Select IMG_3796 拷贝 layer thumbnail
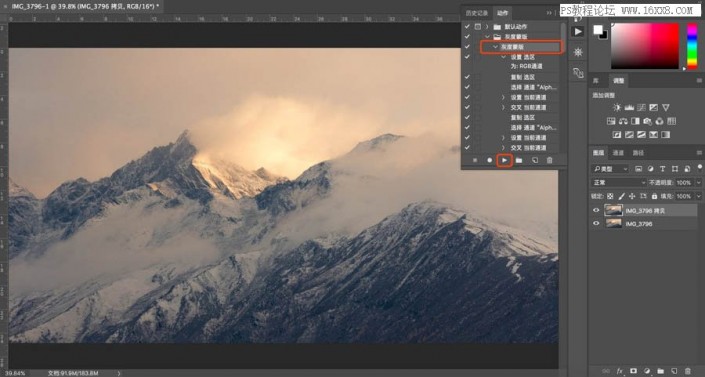This screenshot has height=377, width=705. 613,210
